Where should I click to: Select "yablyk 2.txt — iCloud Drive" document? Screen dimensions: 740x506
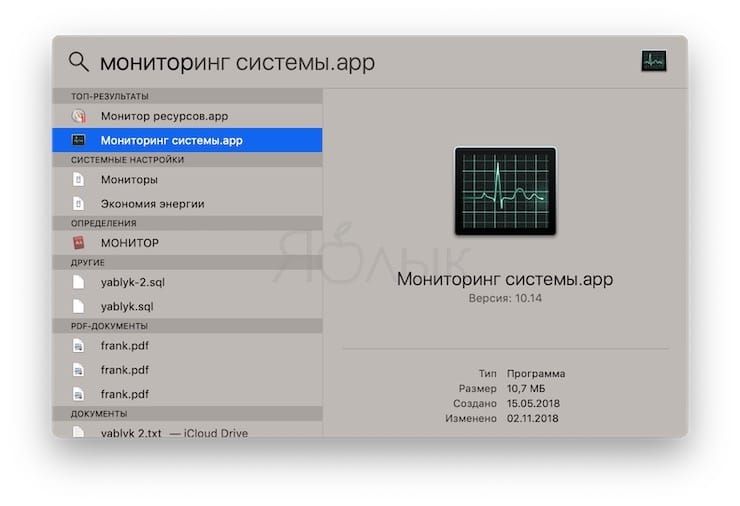click(x=187, y=432)
